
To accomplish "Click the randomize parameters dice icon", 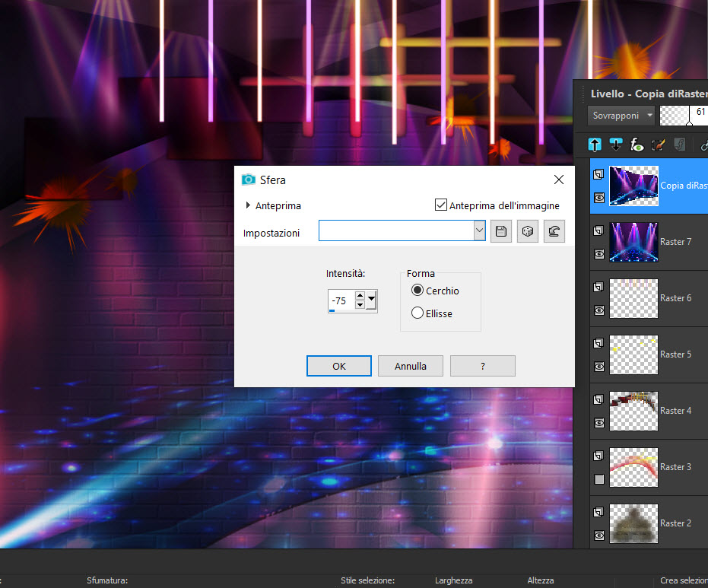I will [528, 231].
